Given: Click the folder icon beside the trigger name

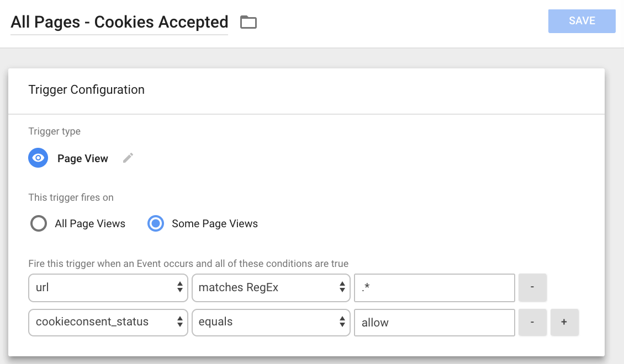Looking at the screenshot, I should tap(248, 22).
